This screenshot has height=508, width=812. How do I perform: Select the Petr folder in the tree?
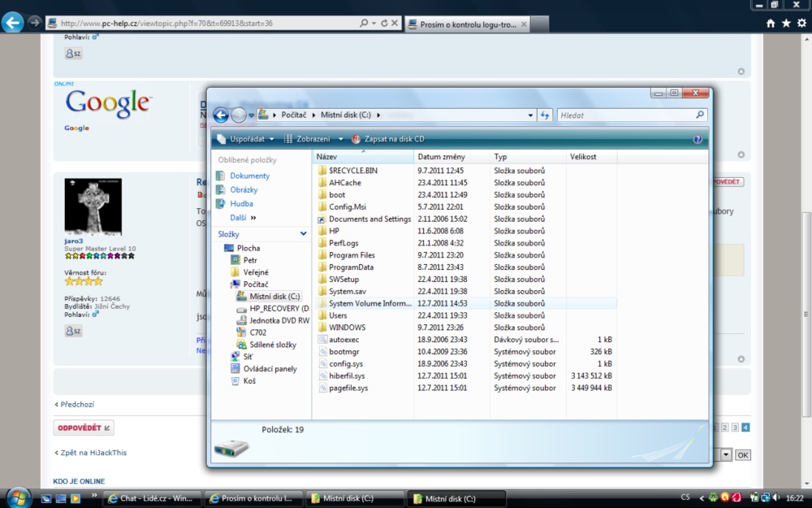(x=244, y=260)
